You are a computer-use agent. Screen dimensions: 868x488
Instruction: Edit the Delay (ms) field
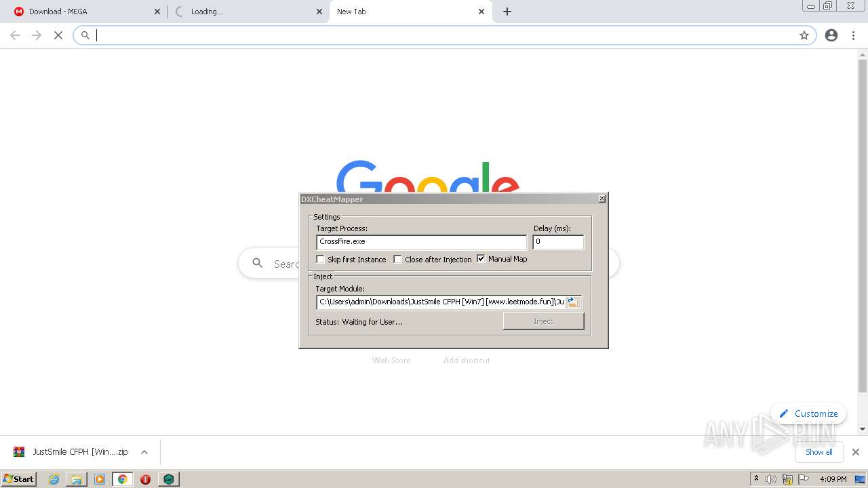click(558, 242)
